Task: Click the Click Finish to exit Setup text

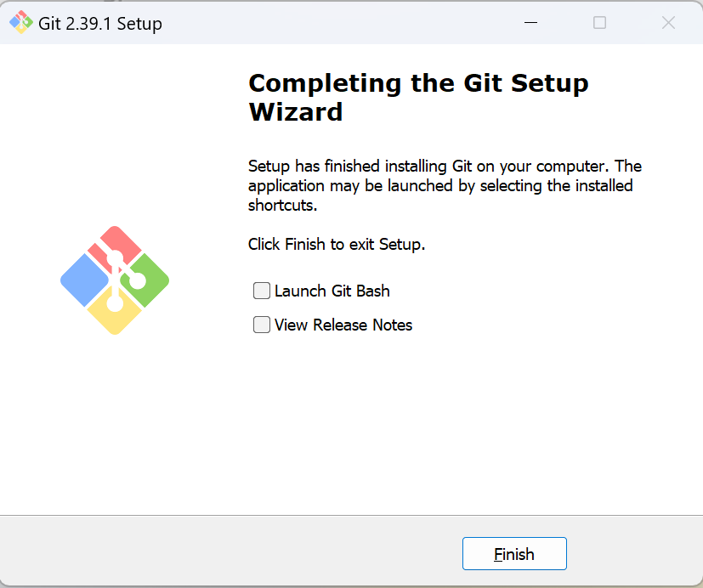Action: click(x=336, y=244)
